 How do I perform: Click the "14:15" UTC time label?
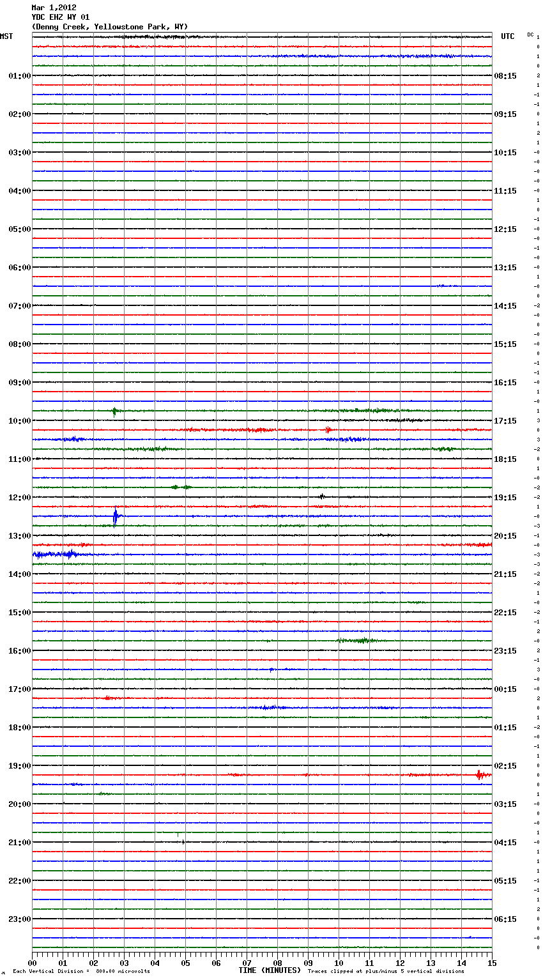click(x=505, y=306)
